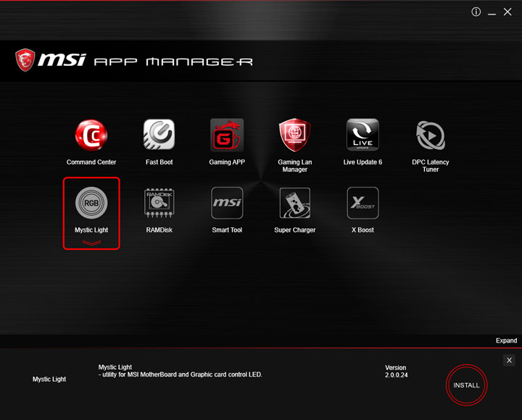Close the Mystic Light details panel
This screenshot has height=420, width=522.
[x=509, y=360]
